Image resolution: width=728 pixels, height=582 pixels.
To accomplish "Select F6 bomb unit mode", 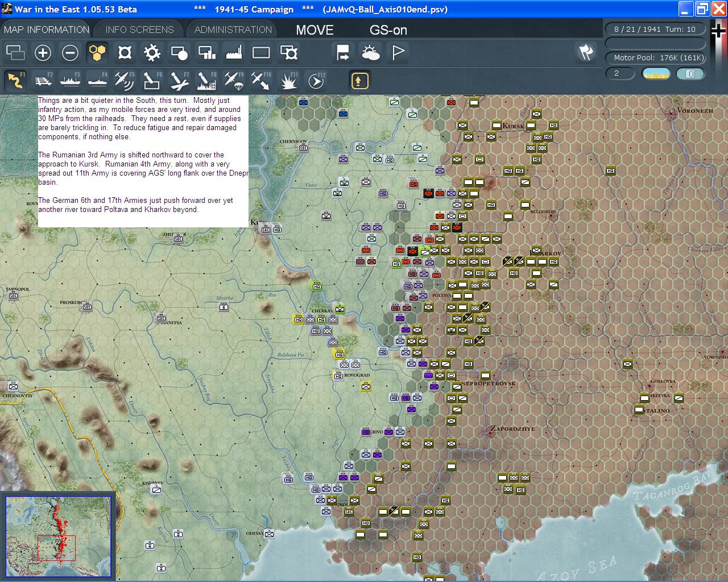I will pyautogui.click(x=152, y=81).
